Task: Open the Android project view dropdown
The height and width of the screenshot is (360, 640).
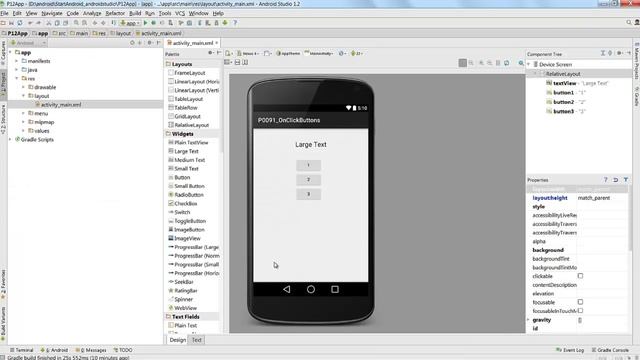Action: (x=28, y=43)
